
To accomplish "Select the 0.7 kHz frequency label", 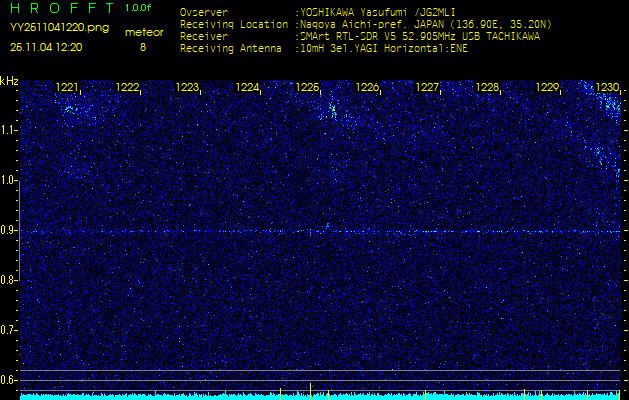I will 9,329.
